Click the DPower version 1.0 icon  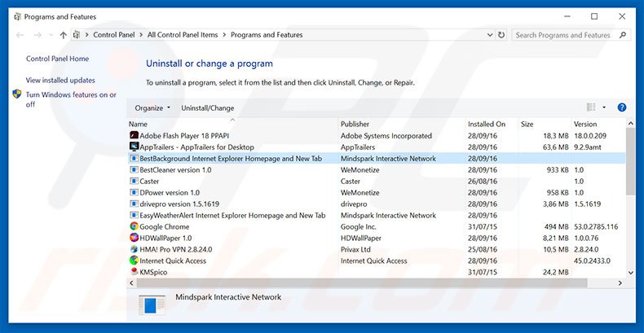click(134, 192)
